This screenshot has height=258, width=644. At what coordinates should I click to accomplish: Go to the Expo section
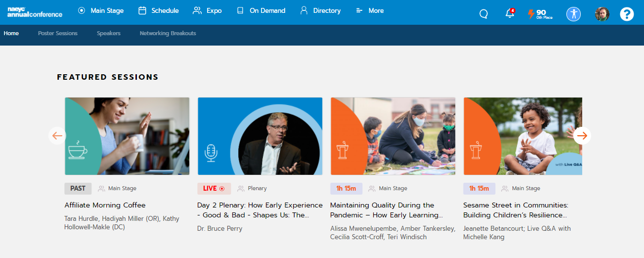(x=207, y=10)
